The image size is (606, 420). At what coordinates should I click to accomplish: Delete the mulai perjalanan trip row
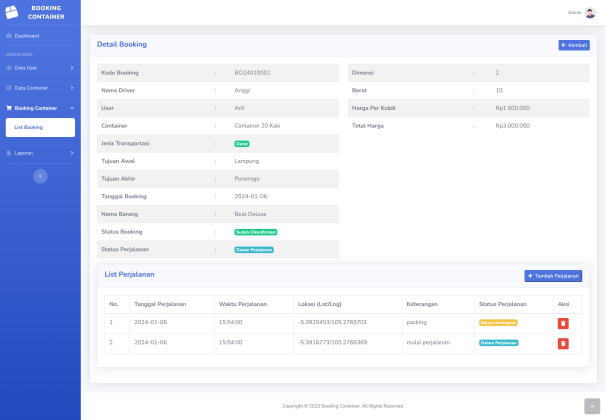[x=563, y=343]
